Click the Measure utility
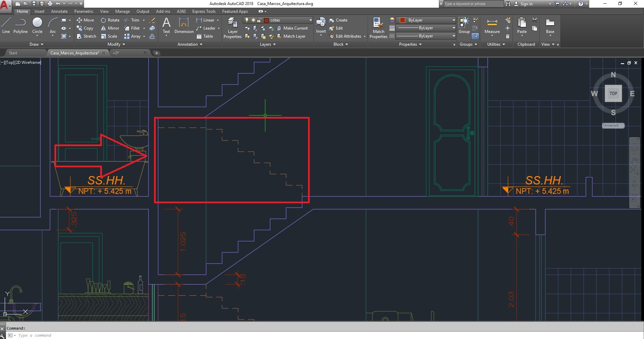This screenshot has height=339, width=644. pos(492,26)
